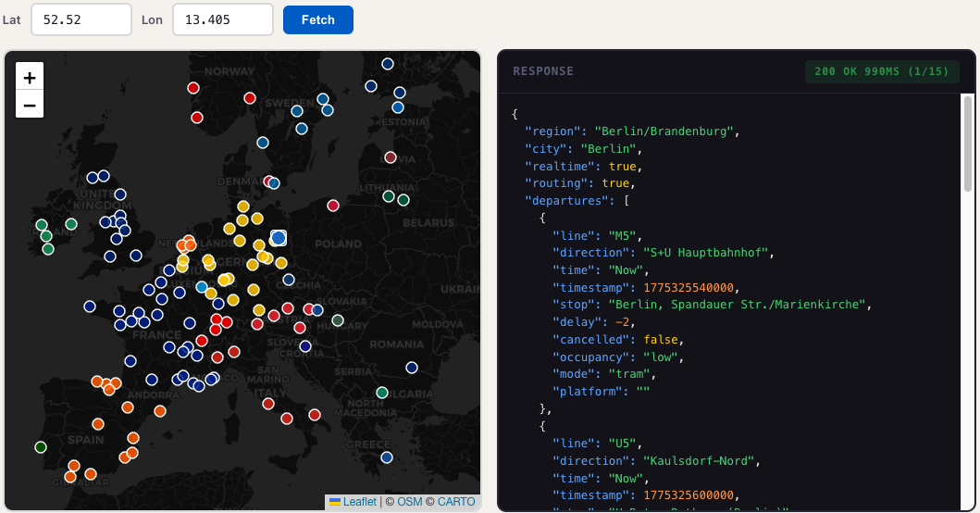Screen dimensions: 980x513
Task: Click the "Kaulsdorf-Nord" direction value
Action: [699, 461]
